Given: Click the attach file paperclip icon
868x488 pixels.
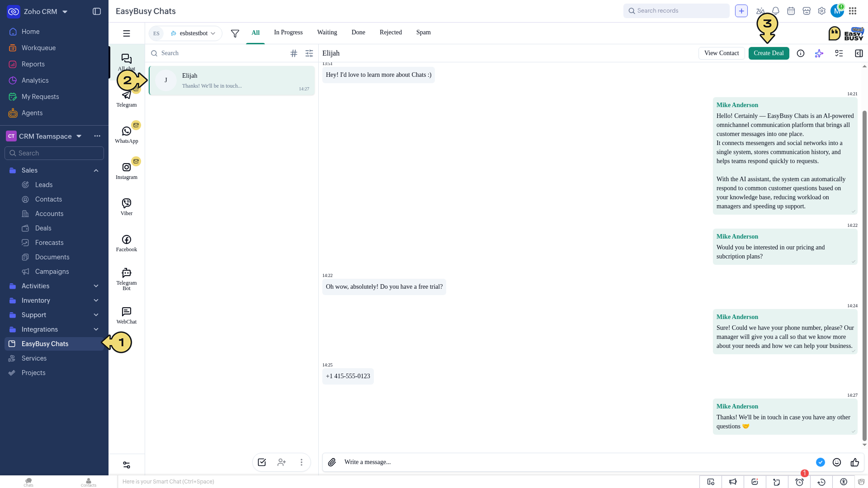Looking at the screenshot, I should (x=332, y=462).
